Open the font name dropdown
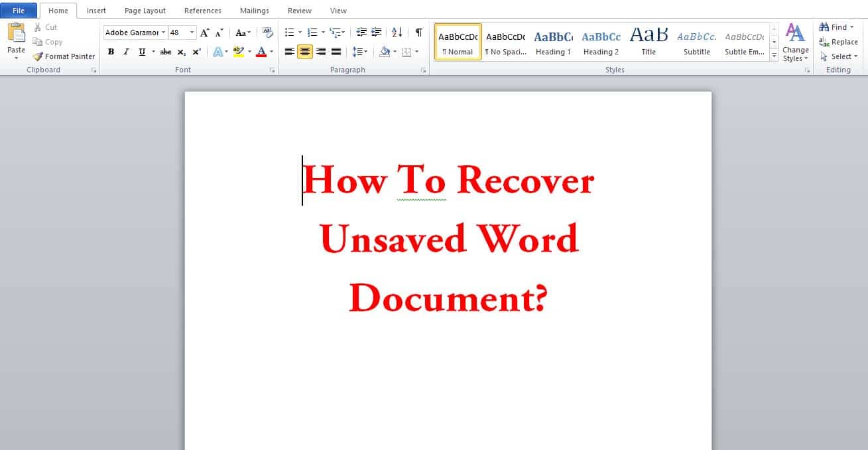The width and height of the screenshot is (868, 450). pyautogui.click(x=163, y=32)
